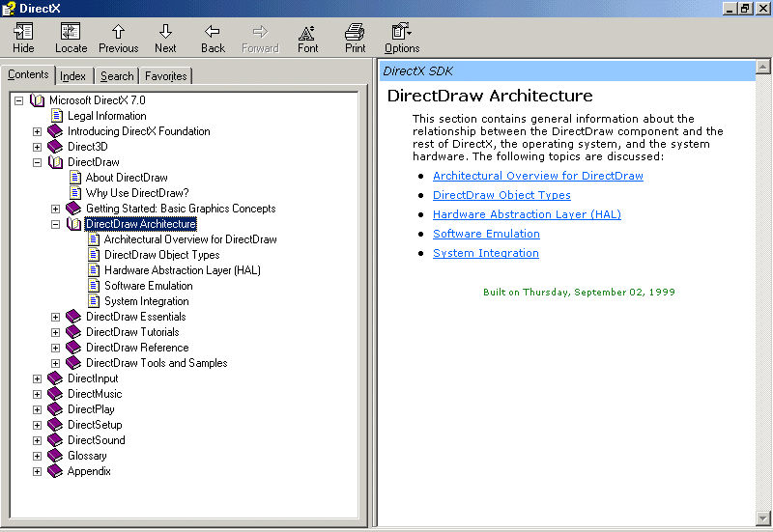Click the Hide toolbar icon
773x532 pixels.
coord(23,38)
